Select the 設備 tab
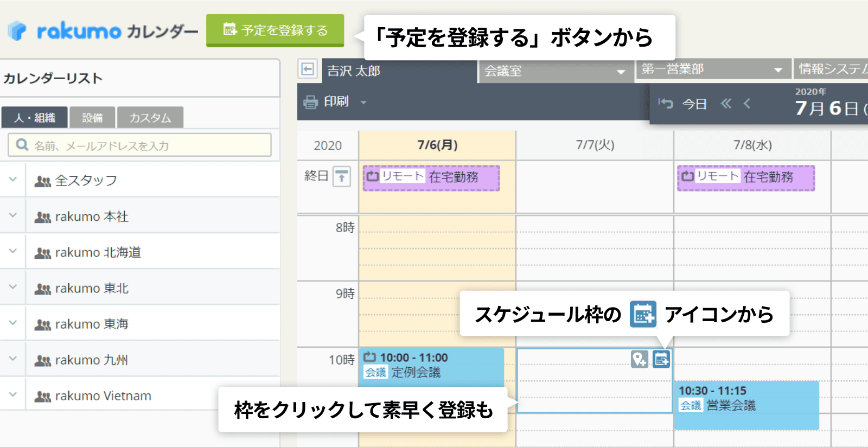Image resolution: width=868 pixels, height=447 pixels. pos(92,117)
